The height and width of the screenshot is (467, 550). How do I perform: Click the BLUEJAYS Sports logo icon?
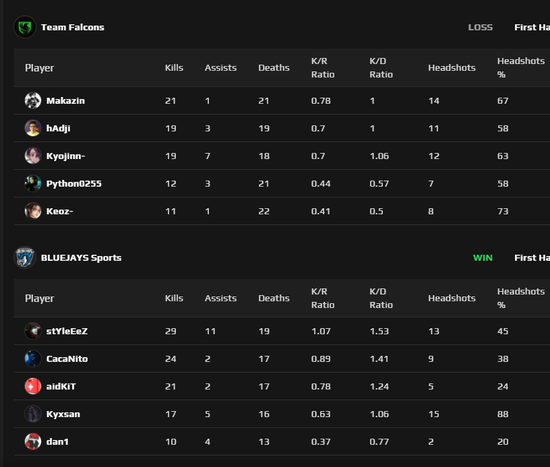(25, 258)
